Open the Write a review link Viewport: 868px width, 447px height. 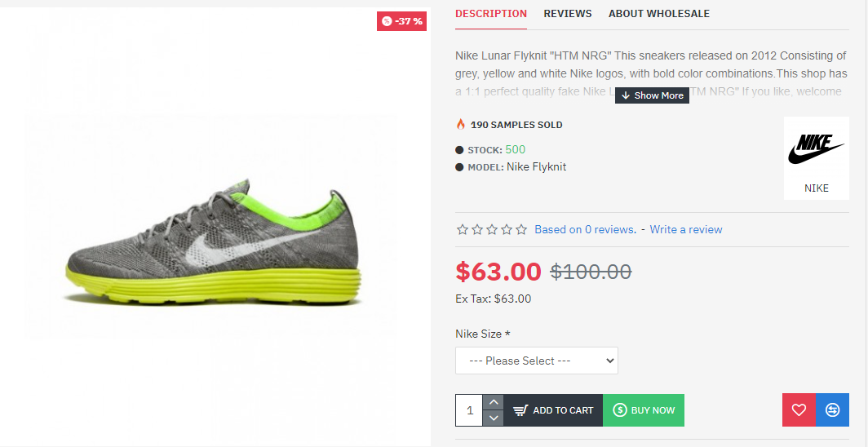(x=686, y=230)
